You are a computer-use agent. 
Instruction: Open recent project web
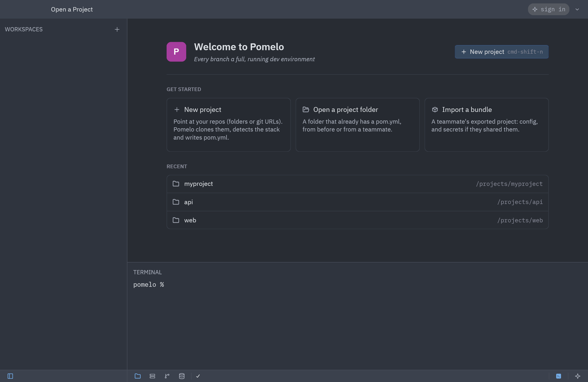(357, 220)
